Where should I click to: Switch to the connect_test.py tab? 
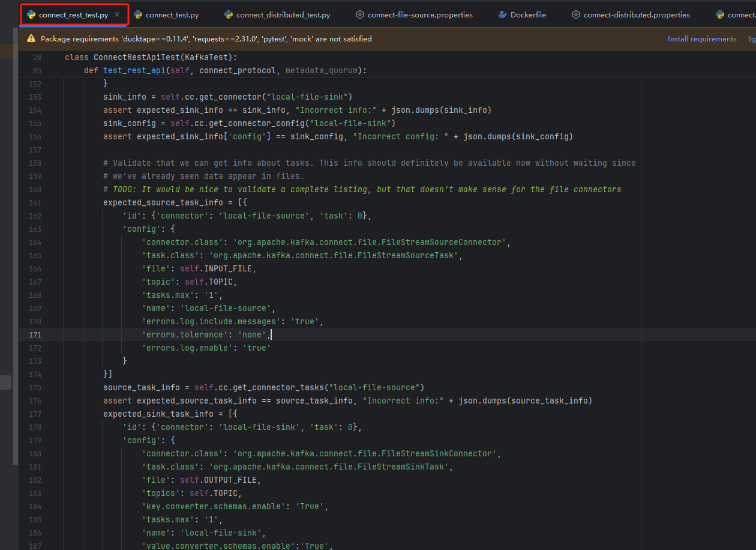coord(172,14)
